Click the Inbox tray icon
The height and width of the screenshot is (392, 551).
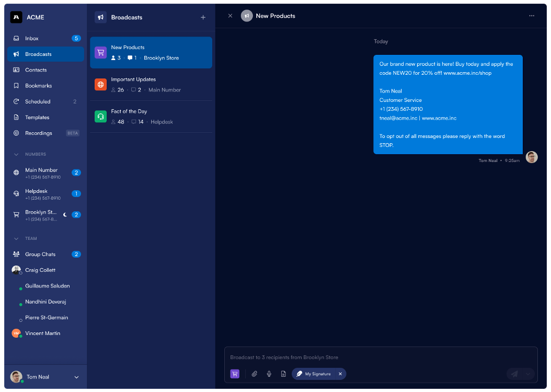coord(16,38)
